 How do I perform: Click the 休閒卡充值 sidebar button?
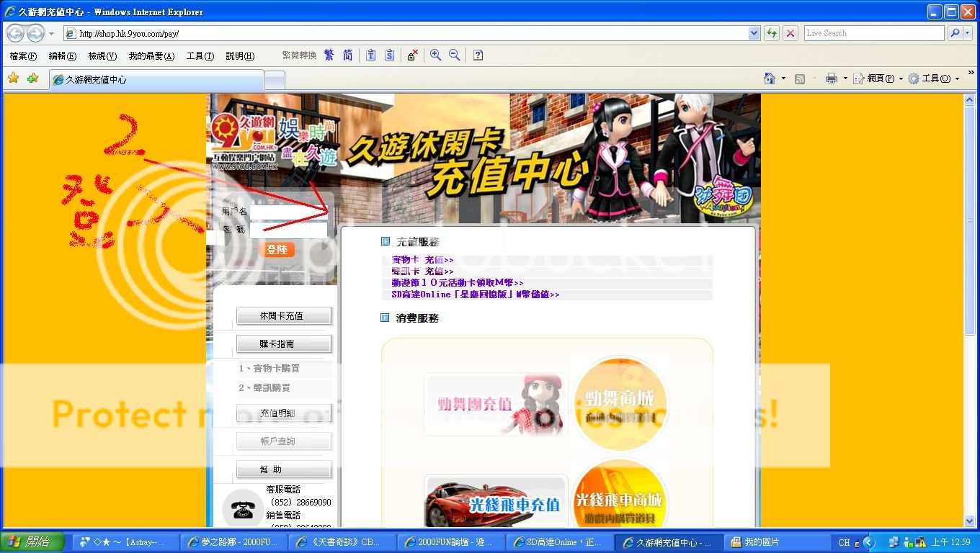click(284, 316)
